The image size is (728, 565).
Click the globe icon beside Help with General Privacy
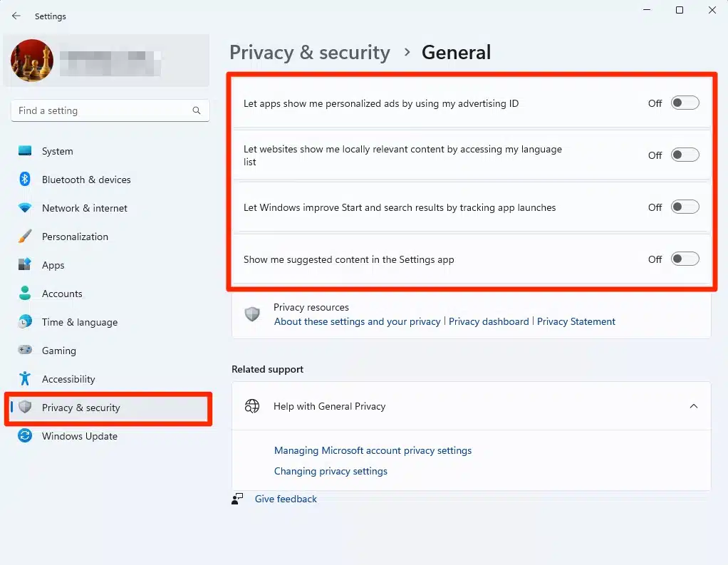point(252,406)
